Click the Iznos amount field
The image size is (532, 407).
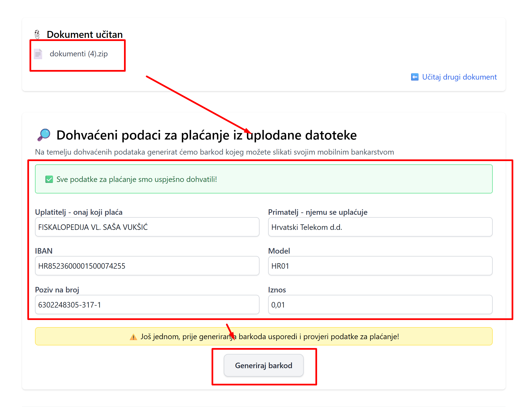380,304
